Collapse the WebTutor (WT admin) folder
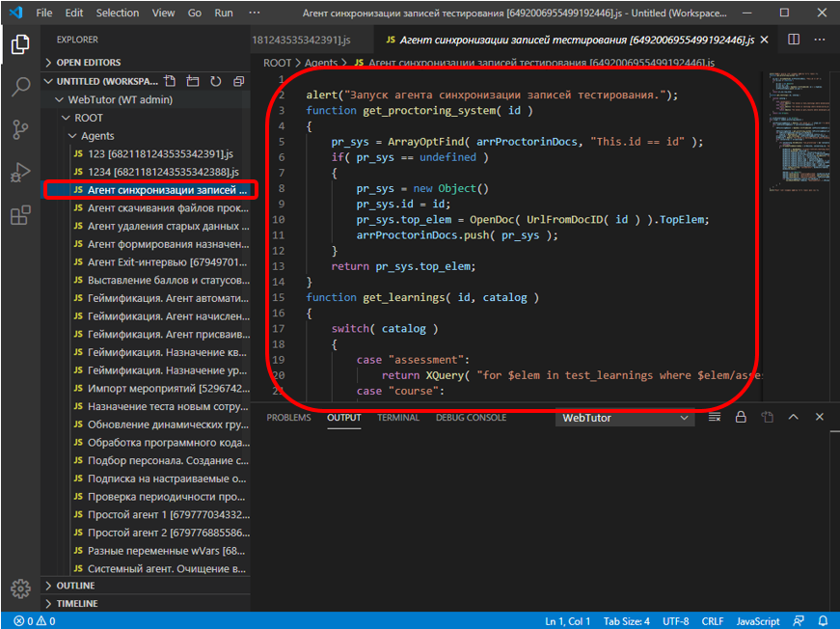 click(146, 99)
